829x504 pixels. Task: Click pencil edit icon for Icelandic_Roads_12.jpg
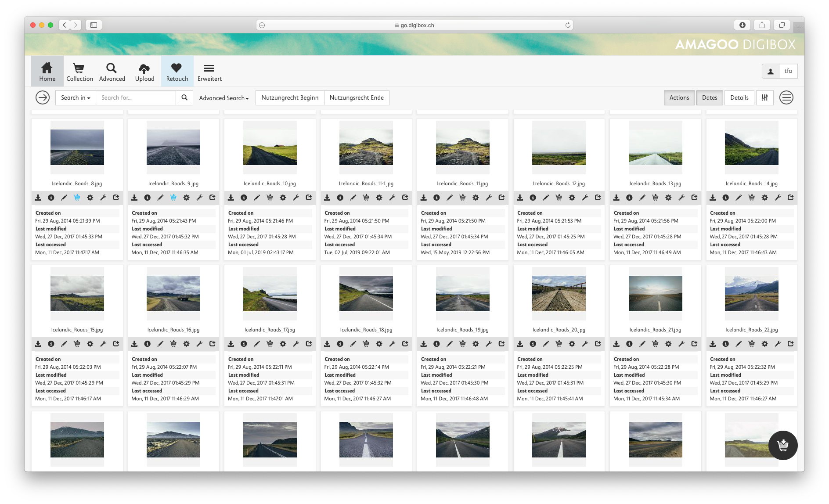point(546,198)
